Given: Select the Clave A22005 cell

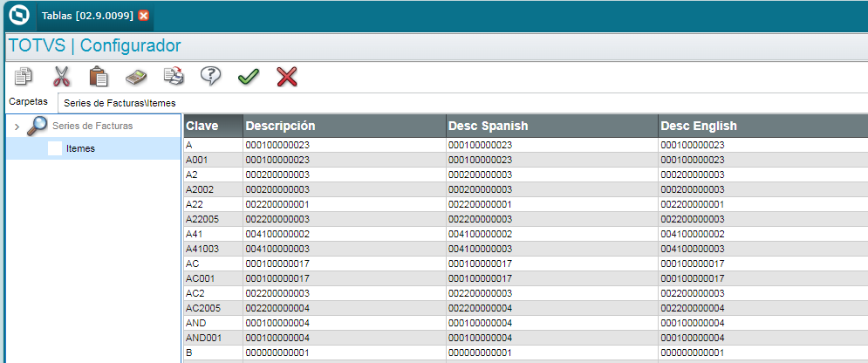Looking at the screenshot, I should 213,219.
